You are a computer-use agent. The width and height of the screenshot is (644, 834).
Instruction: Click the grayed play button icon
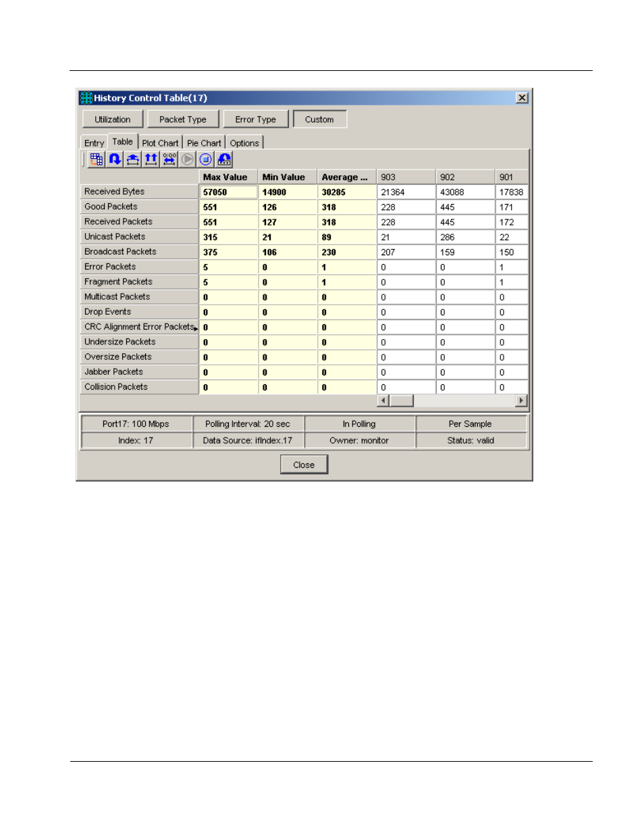188,159
